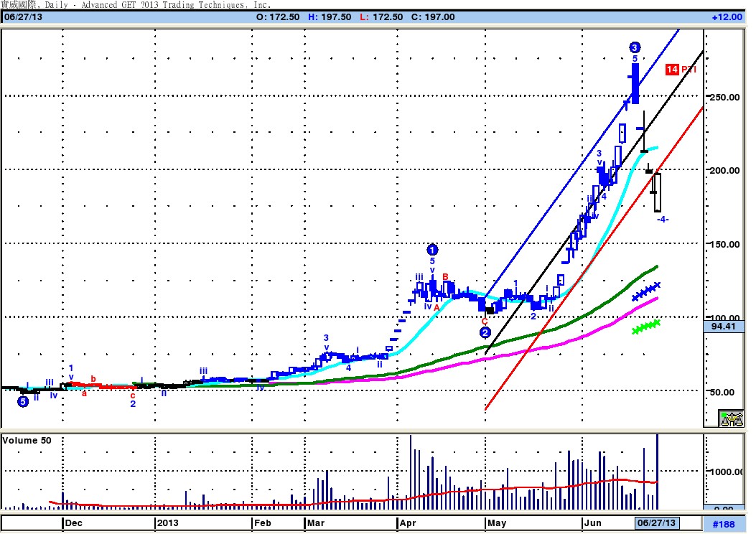This screenshot has height=534, width=756.
Task: Select the 2013 year marker on time axis
Action: 167,523
